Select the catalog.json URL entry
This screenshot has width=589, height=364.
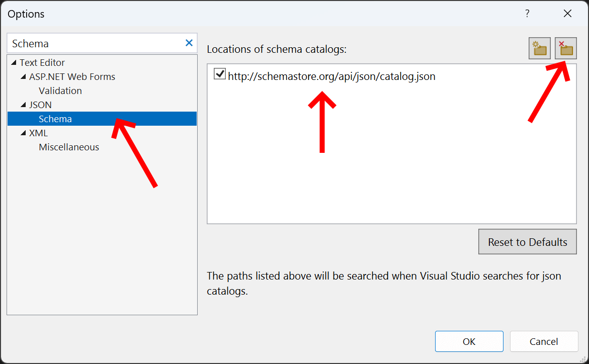tap(332, 76)
